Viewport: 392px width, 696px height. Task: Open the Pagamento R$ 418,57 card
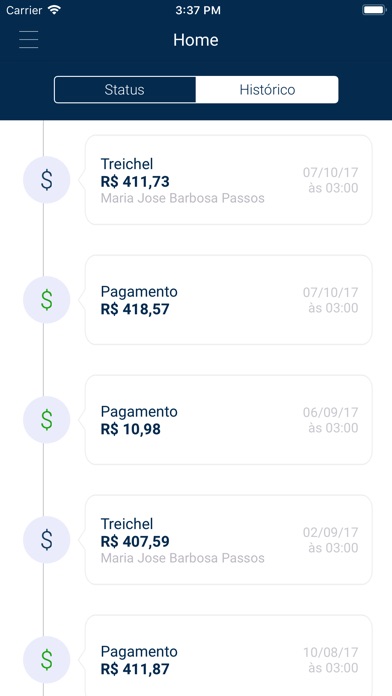pyautogui.click(x=228, y=300)
